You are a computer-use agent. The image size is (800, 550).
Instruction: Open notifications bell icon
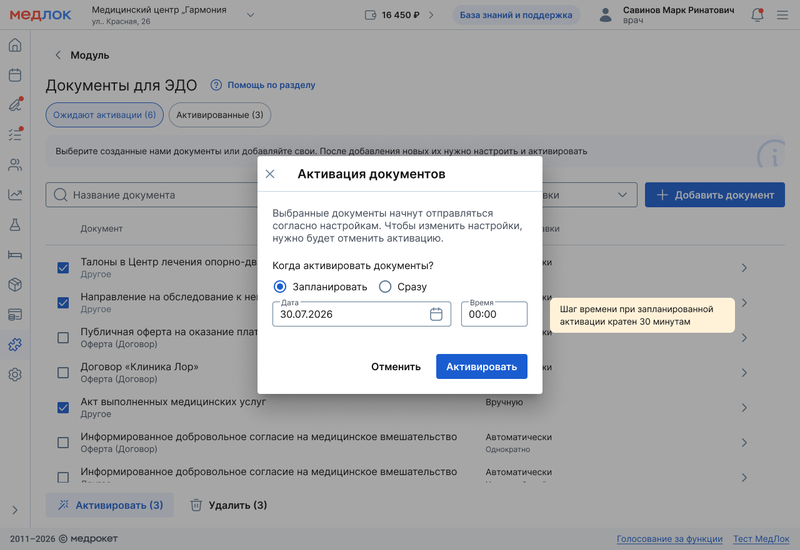click(x=757, y=15)
